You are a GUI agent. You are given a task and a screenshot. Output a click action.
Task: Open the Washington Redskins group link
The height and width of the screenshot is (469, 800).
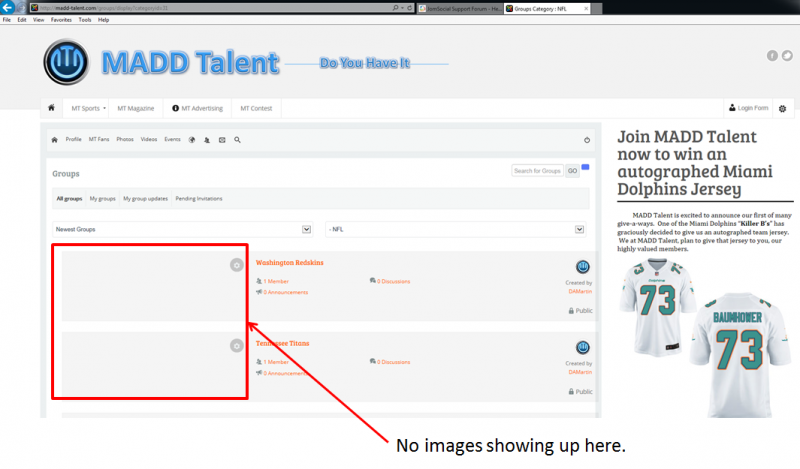(289, 262)
